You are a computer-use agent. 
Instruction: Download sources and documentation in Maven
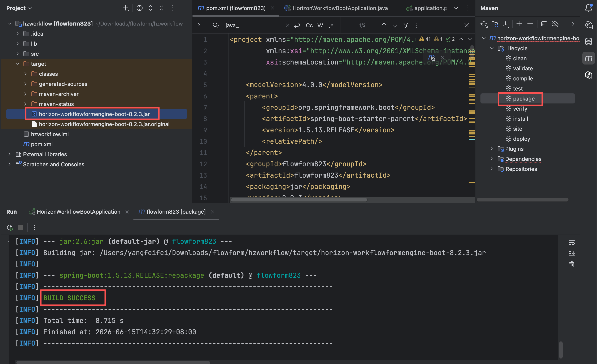(506, 24)
